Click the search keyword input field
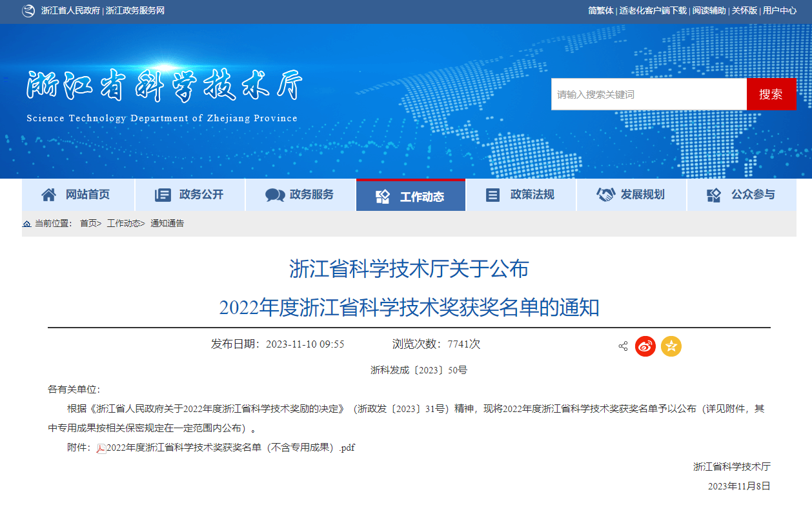The height and width of the screenshot is (523, 812). [648, 94]
